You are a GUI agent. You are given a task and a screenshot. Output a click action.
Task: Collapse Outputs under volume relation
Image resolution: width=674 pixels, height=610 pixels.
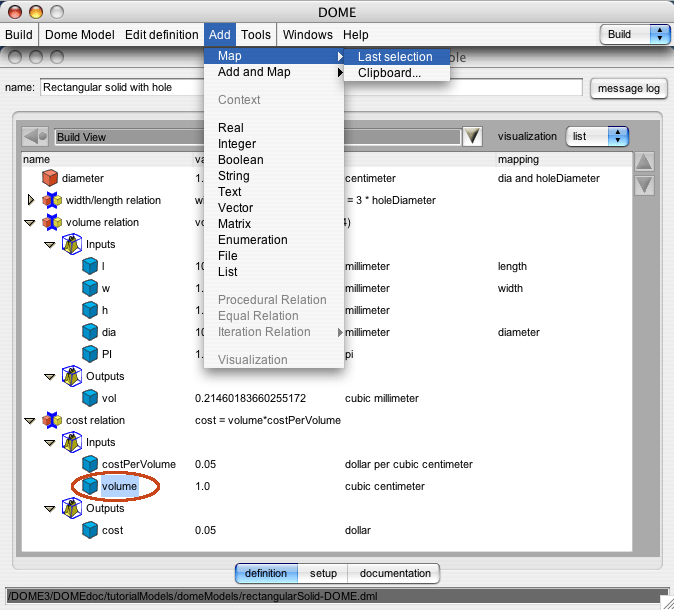coord(50,377)
